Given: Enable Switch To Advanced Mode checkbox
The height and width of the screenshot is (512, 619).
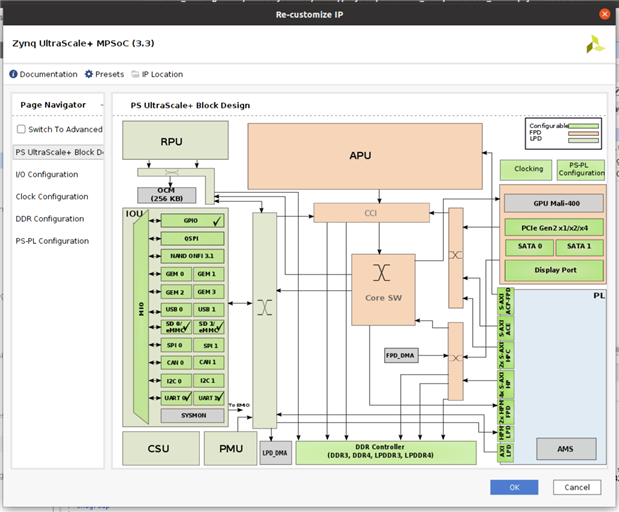Looking at the screenshot, I should click(21, 129).
